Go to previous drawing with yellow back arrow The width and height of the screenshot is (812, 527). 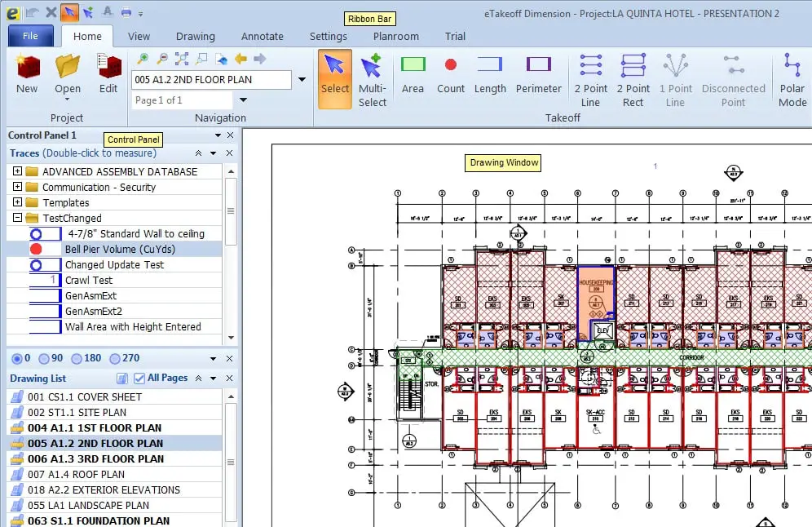coord(241,59)
